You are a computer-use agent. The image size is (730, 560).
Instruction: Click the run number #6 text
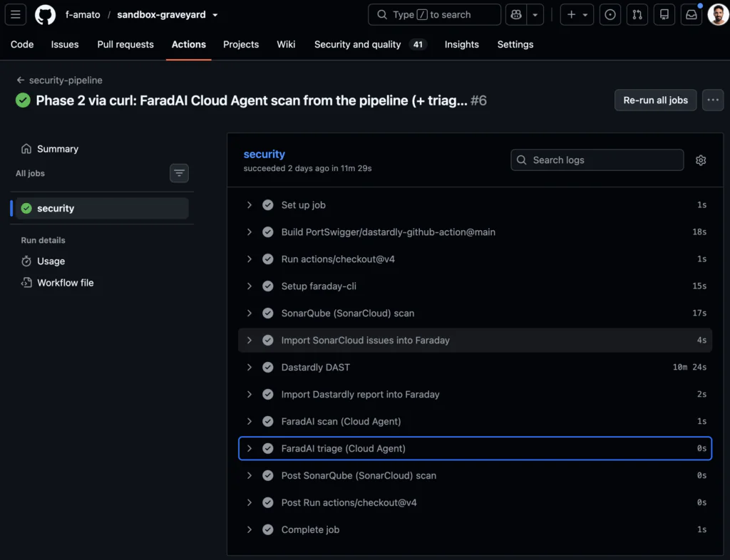478,100
